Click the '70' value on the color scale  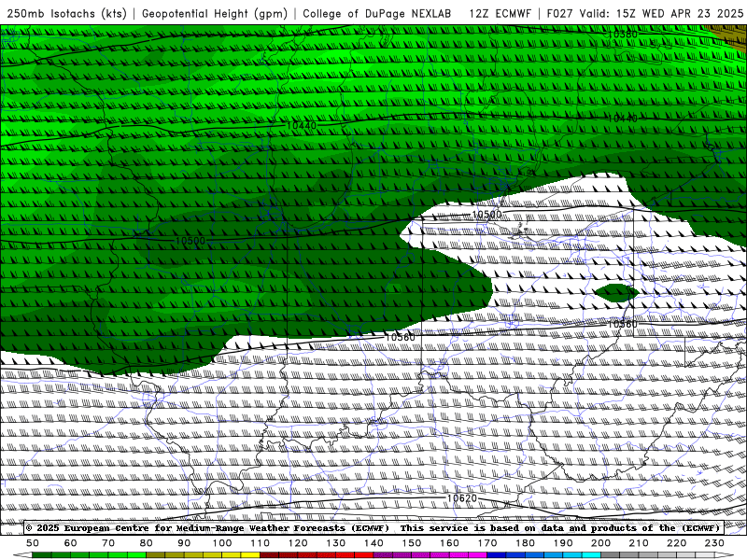[x=108, y=543]
